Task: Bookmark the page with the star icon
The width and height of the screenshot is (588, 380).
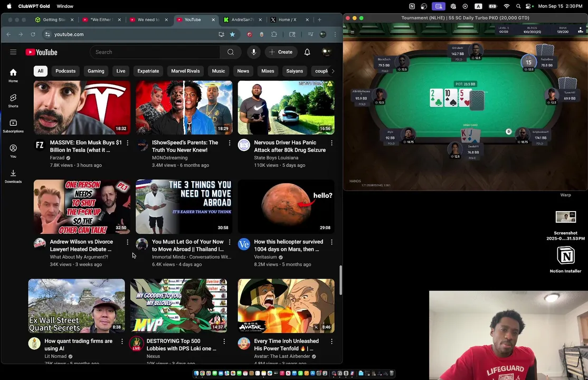Action: click(232, 34)
